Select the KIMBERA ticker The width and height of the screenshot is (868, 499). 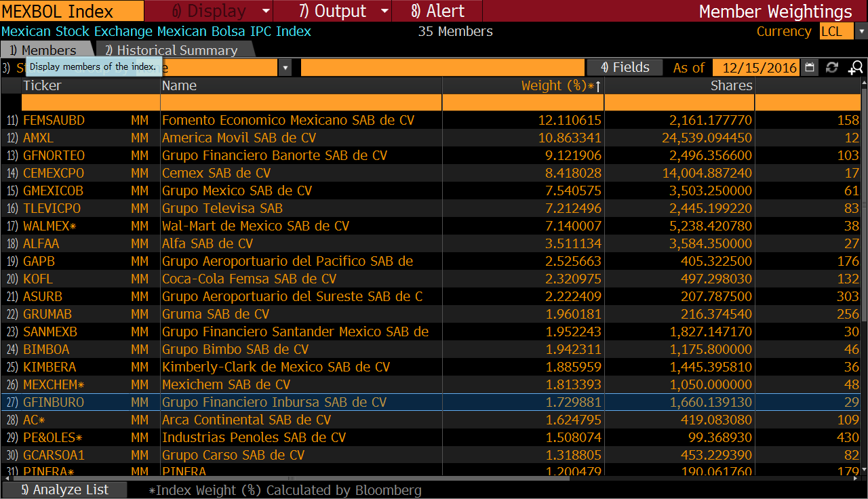(50, 367)
